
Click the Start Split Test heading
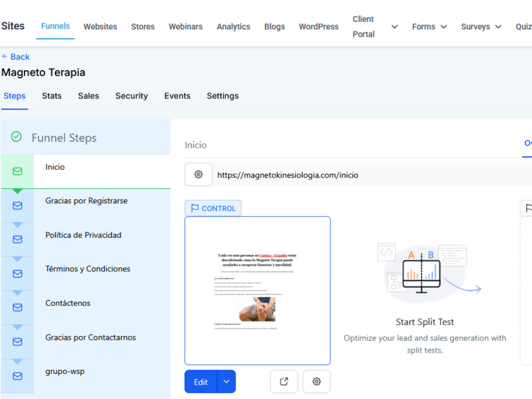pyautogui.click(x=425, y=322)
